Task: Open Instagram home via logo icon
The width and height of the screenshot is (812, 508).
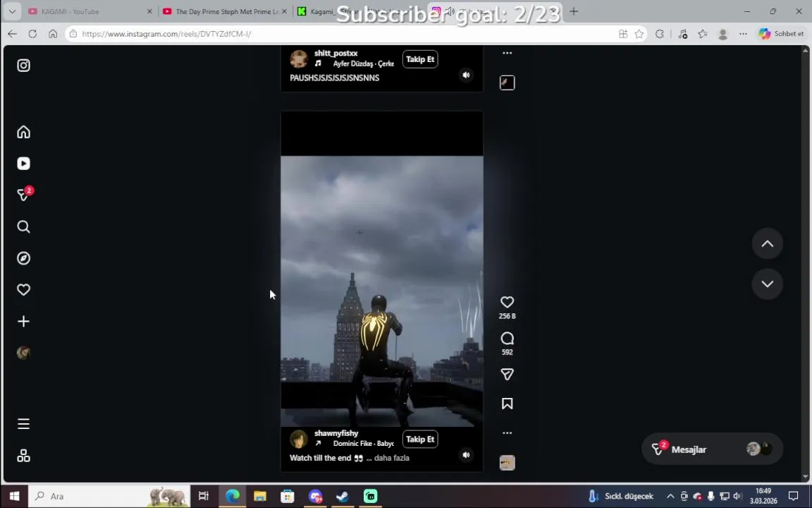Action: pos(23,66)
